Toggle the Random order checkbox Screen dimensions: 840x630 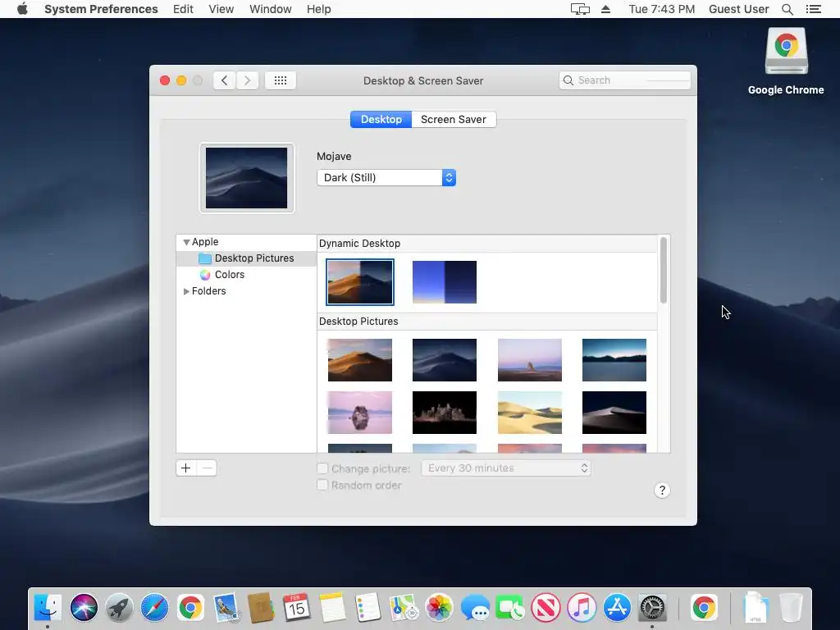point(322,486)
